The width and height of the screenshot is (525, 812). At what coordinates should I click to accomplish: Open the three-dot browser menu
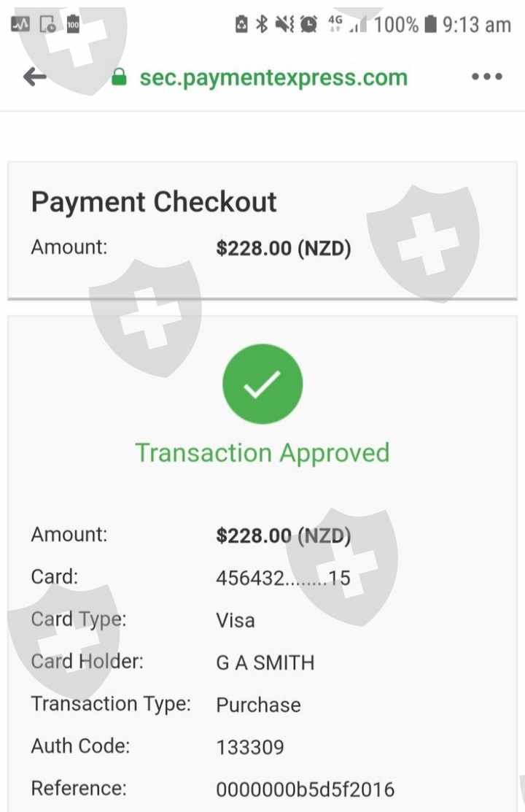[x=486, y=77]
